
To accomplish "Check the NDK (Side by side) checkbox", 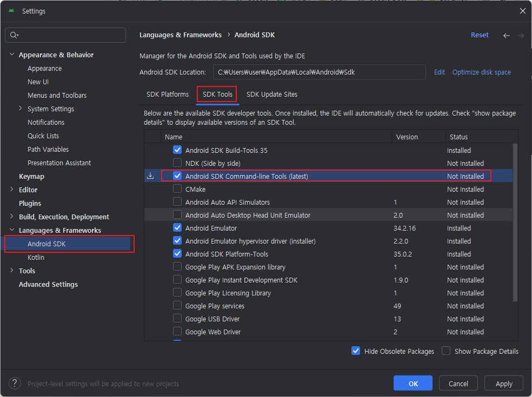I will pyautogui.click(x=177, y=163).
